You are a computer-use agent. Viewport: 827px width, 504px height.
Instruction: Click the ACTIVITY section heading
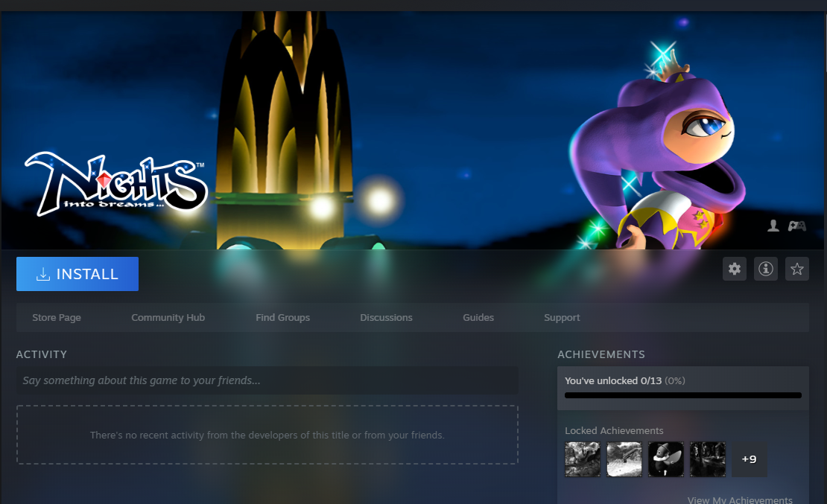pyautogui.click(x=42, y=354)
